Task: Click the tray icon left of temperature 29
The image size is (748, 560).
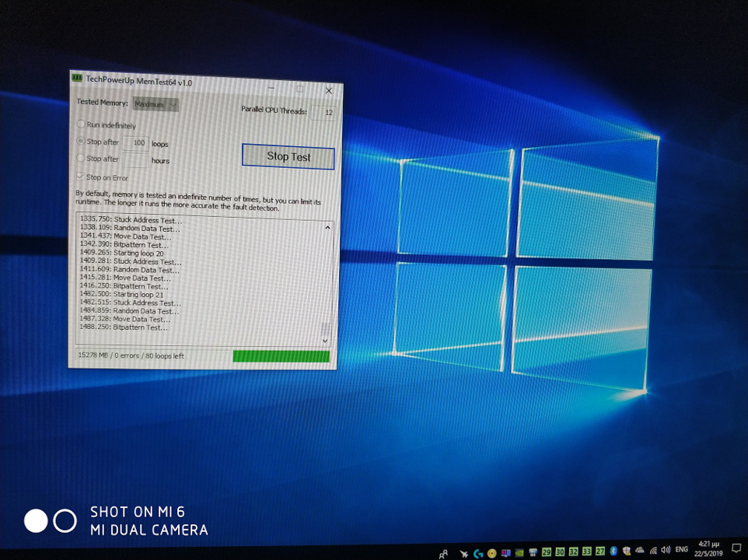Action: click(533, 552)
